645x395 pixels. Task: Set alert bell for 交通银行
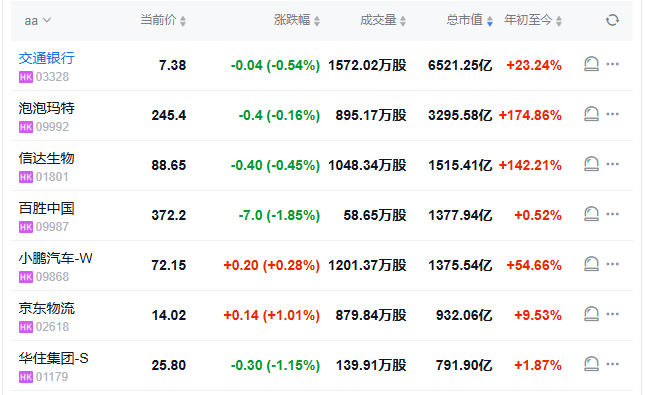click(x=591, y=64)
